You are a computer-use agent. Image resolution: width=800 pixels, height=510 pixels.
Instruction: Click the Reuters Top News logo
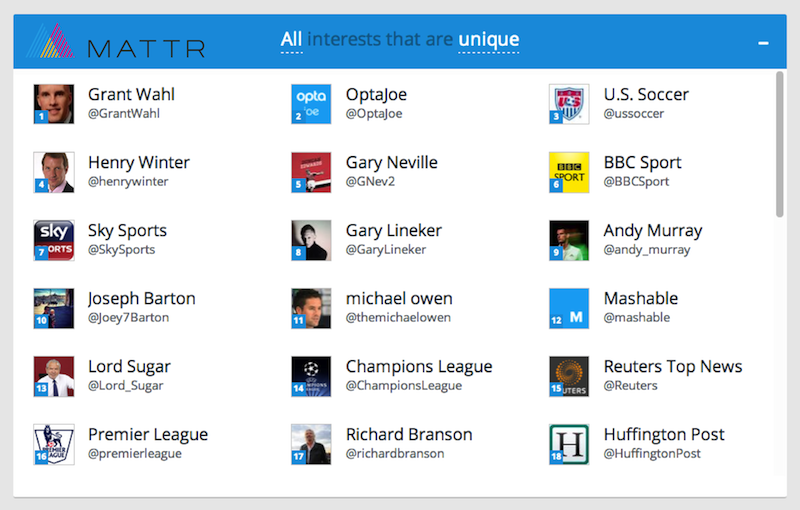click(x=569, y=376)
